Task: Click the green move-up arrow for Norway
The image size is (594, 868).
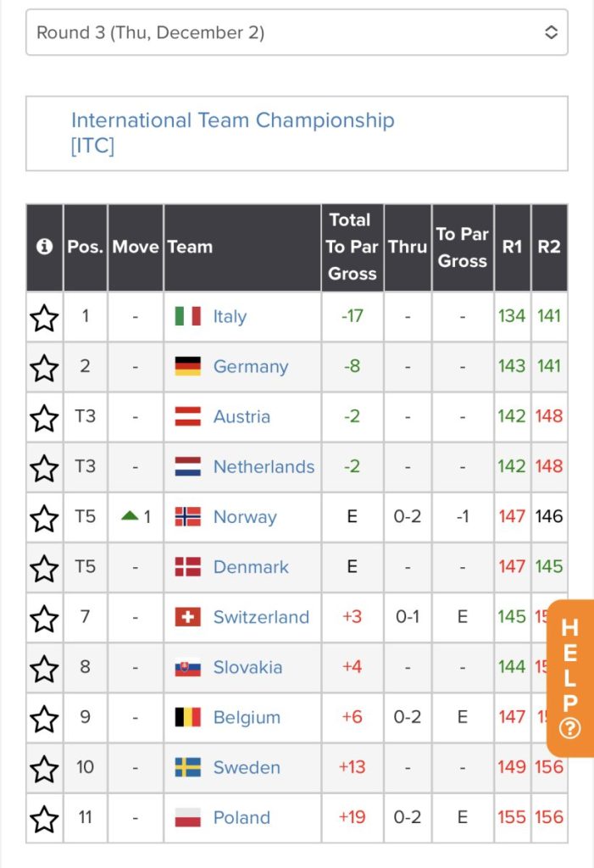Action: (x=130, y=516)
